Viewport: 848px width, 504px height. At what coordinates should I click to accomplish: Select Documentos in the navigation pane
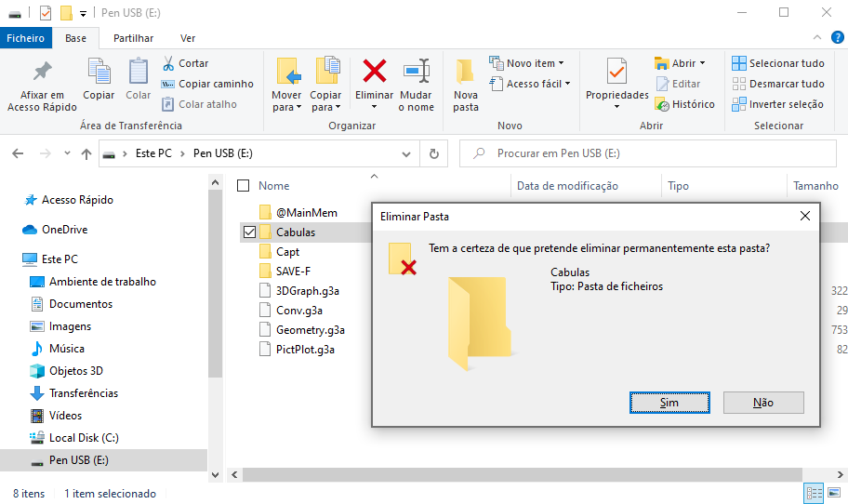pyautogui.click(x=80, y=304)
